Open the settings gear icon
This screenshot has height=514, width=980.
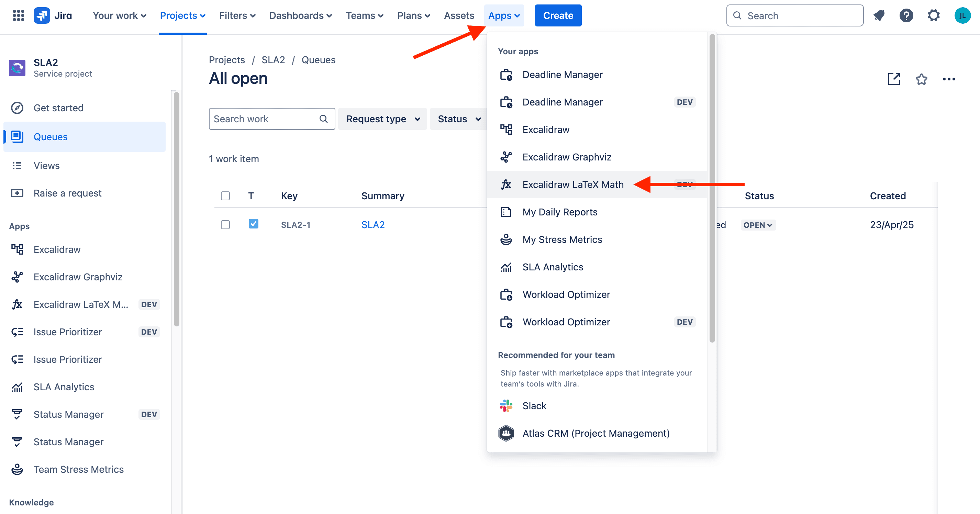tap(934, 15)
